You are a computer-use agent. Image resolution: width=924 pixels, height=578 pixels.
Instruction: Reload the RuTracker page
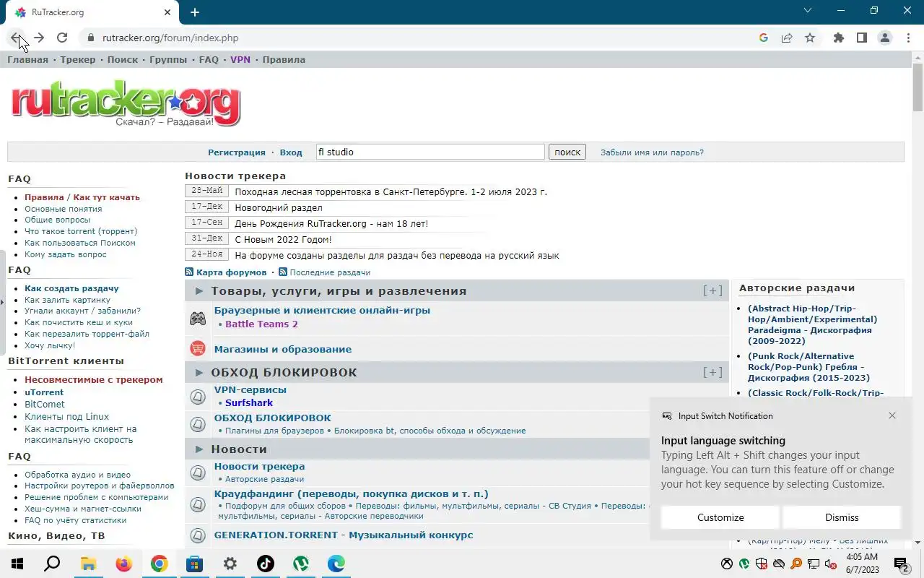coord(62,38)
